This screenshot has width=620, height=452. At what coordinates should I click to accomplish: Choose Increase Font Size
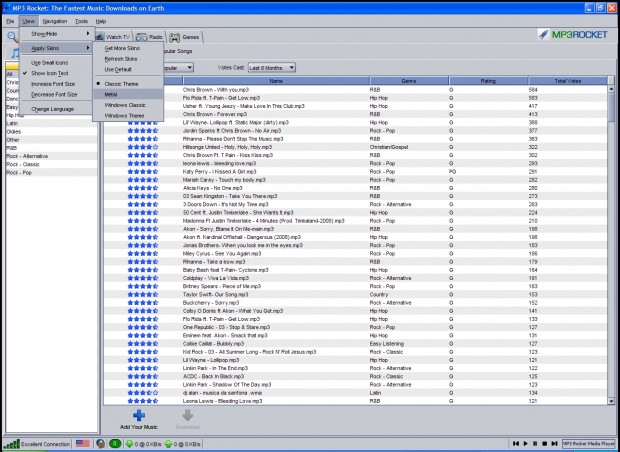point(53,84)
